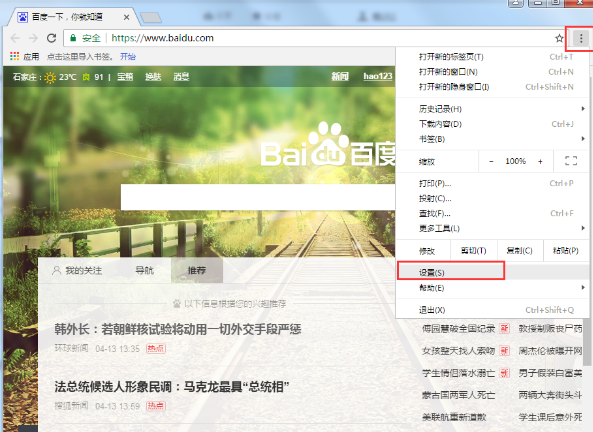
Task: Click 应用 label in the bookmarks bar
Action: tap(31, 56)
